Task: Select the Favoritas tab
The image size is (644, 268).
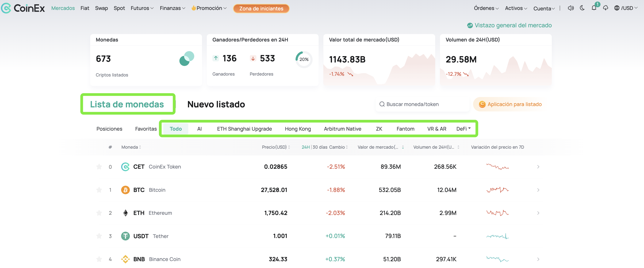Action: click(146, 129)
